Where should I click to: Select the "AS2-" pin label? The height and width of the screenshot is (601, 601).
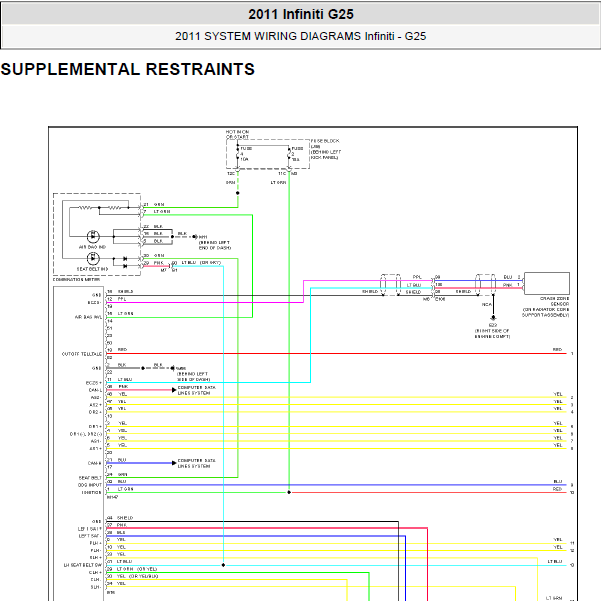pos(96,397)
